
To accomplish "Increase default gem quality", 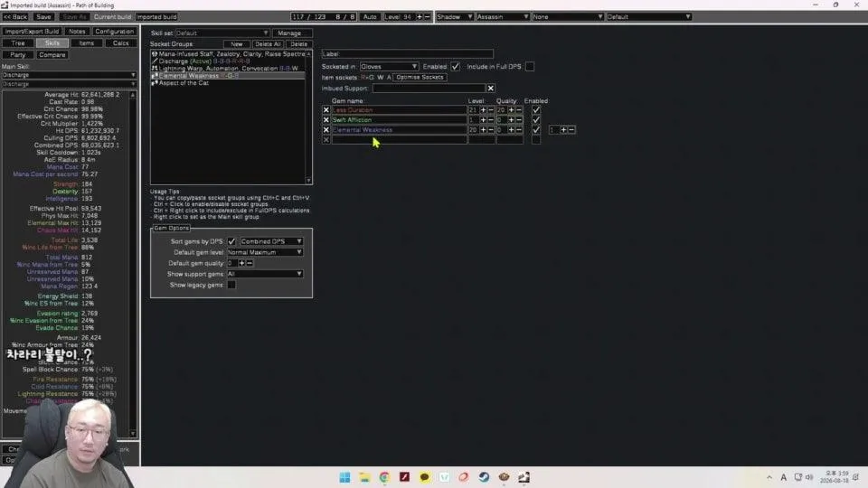I will point(241,263).
